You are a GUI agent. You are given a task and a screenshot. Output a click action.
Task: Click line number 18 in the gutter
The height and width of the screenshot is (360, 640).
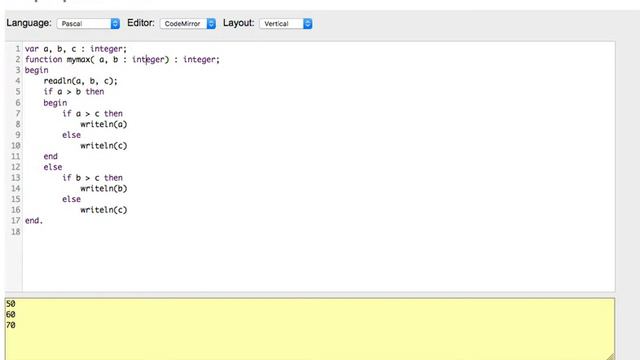[16, 232]
